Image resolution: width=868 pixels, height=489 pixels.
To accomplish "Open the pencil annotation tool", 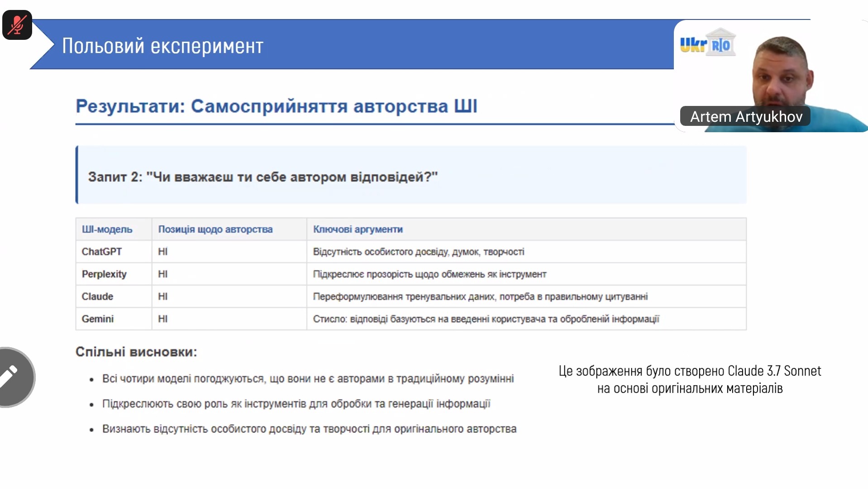I will [x=14, y=377].
